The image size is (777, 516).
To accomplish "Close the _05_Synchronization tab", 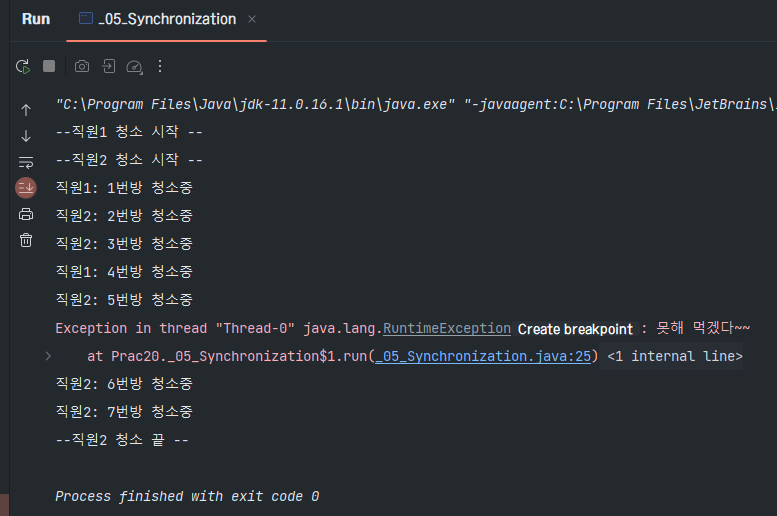I will point(252,19).
